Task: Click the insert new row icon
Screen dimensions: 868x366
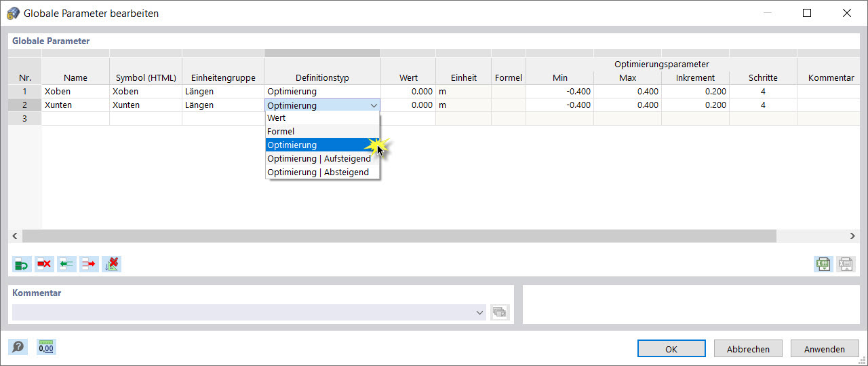Action: coord(22,264)
